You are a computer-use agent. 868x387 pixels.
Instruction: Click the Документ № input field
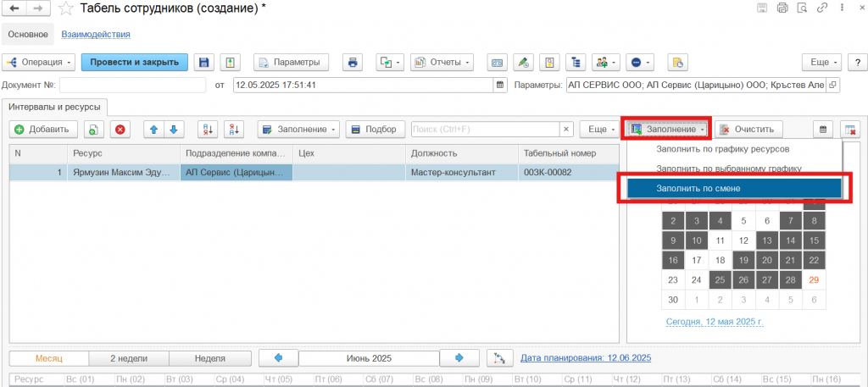click(132, 85)
